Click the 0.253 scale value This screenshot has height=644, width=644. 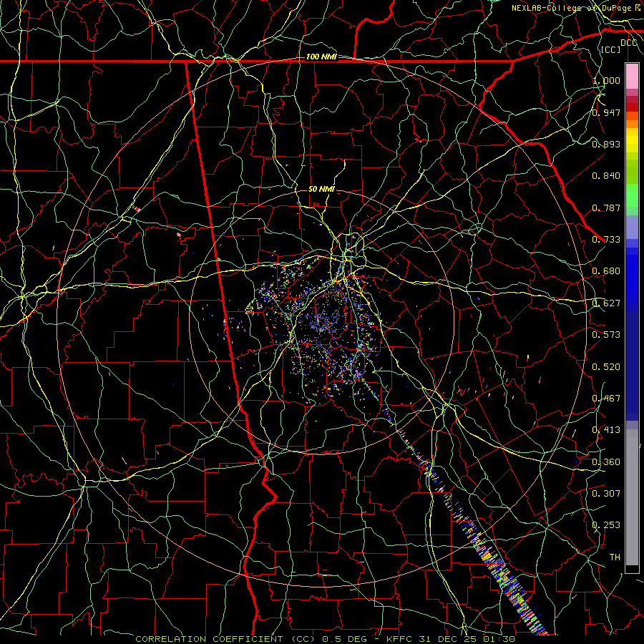(x=606, y=525)
